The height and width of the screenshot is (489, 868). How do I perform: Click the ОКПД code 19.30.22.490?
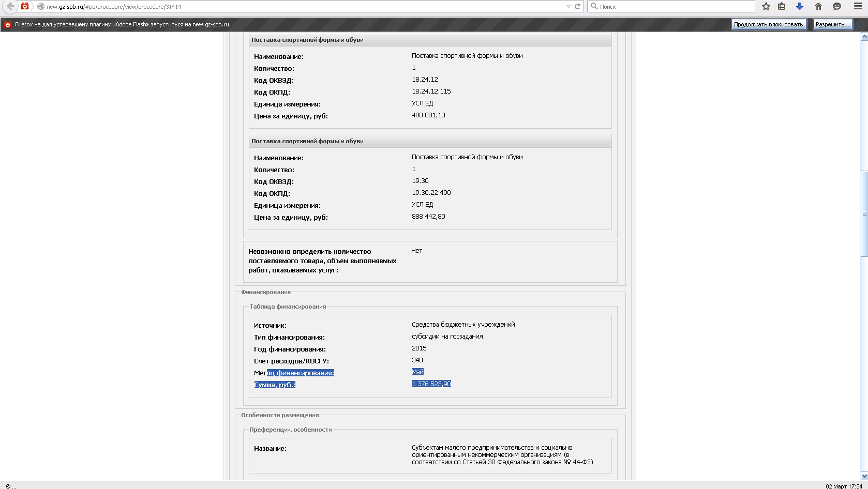click(431, 193)
